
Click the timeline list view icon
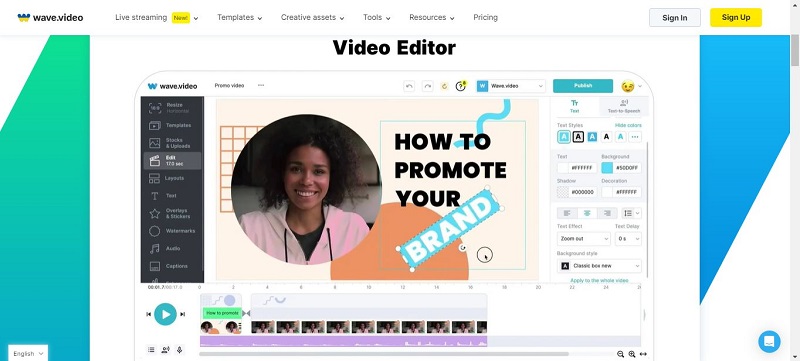[151, 350]
